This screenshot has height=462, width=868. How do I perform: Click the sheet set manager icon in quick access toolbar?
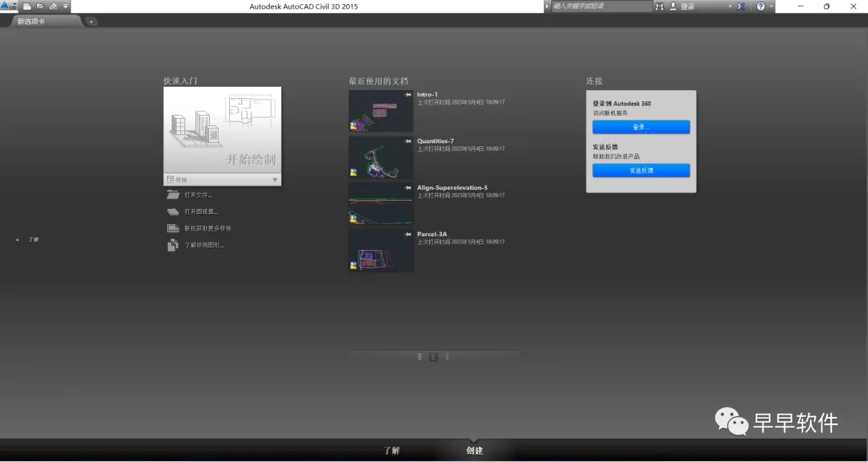point(54,6)
